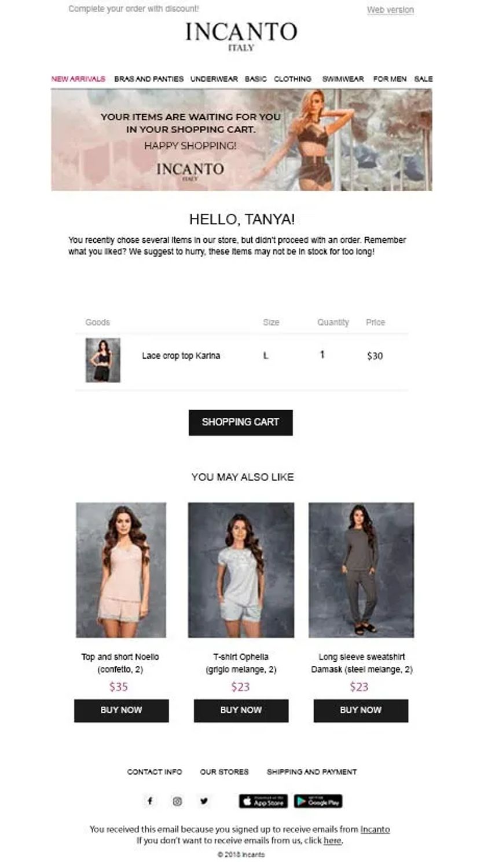Open the Twitter icon in footer
This screenshot has height=868, width=484.
pyautogui.click(x=204, y=801)
